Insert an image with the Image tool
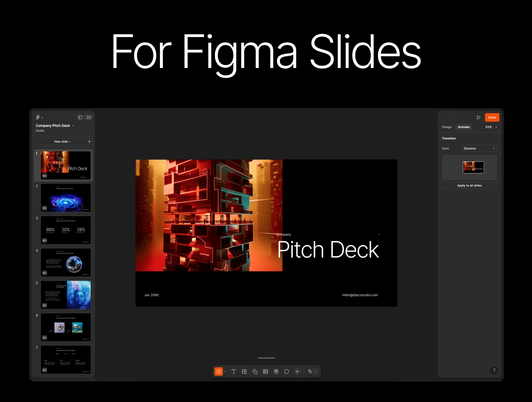 coord(244,372)
